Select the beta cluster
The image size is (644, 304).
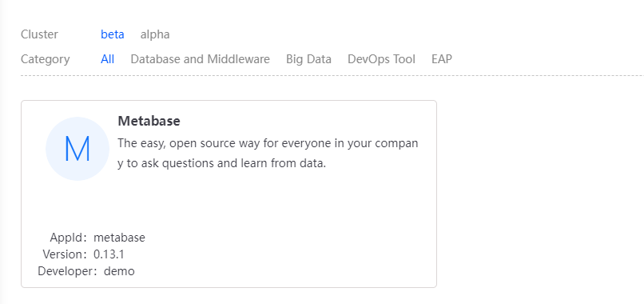113,34
